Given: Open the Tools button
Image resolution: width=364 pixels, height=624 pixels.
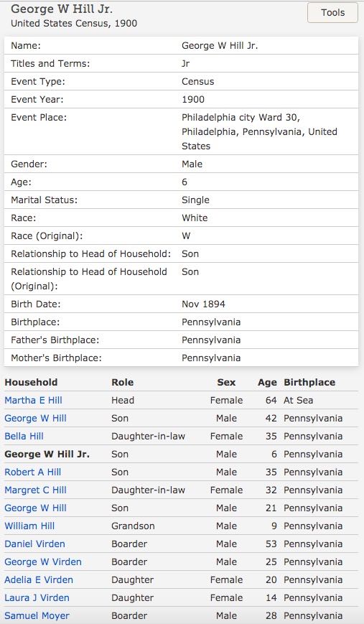Looking at the screenshot, I should point(332,13).
